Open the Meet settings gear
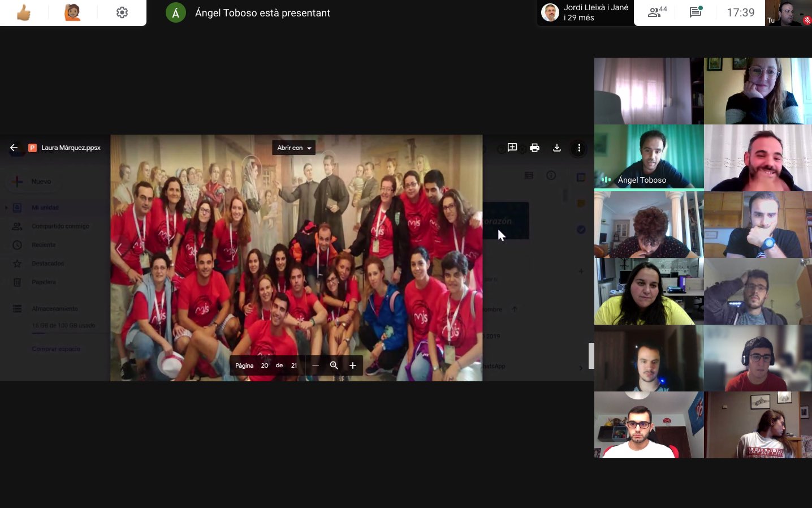 [x=122, y=12]
